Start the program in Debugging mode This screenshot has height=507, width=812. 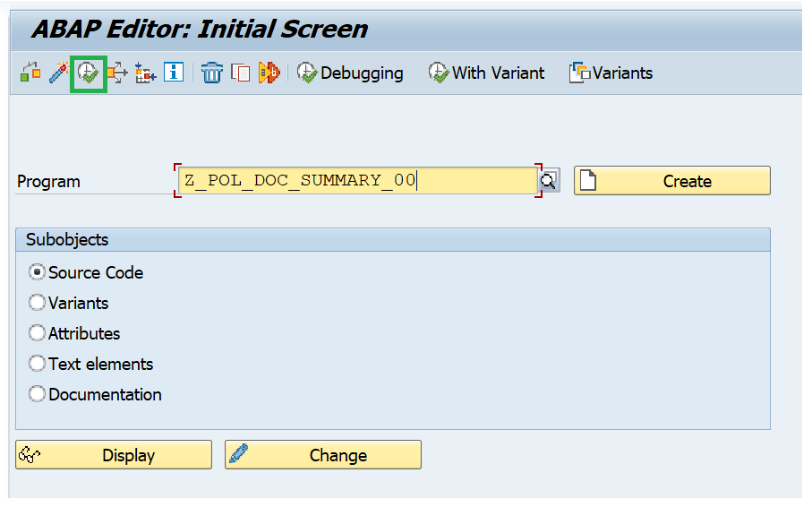pos(350,73)
